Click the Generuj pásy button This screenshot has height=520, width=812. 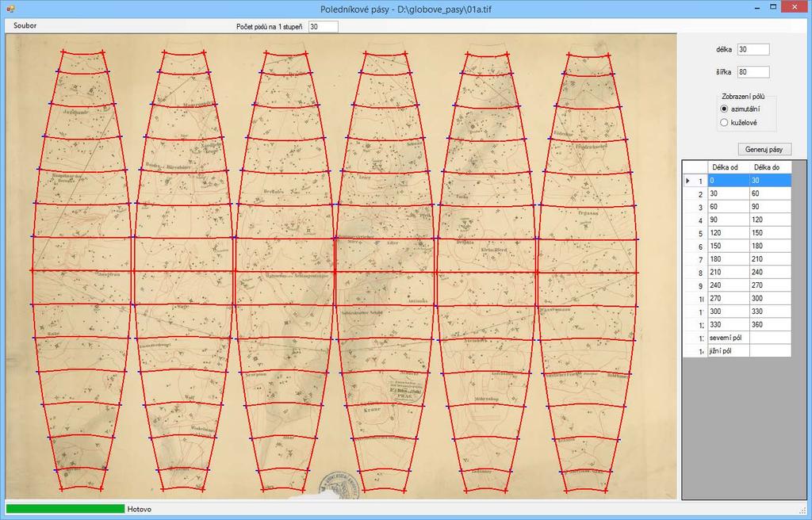(764, 149)
